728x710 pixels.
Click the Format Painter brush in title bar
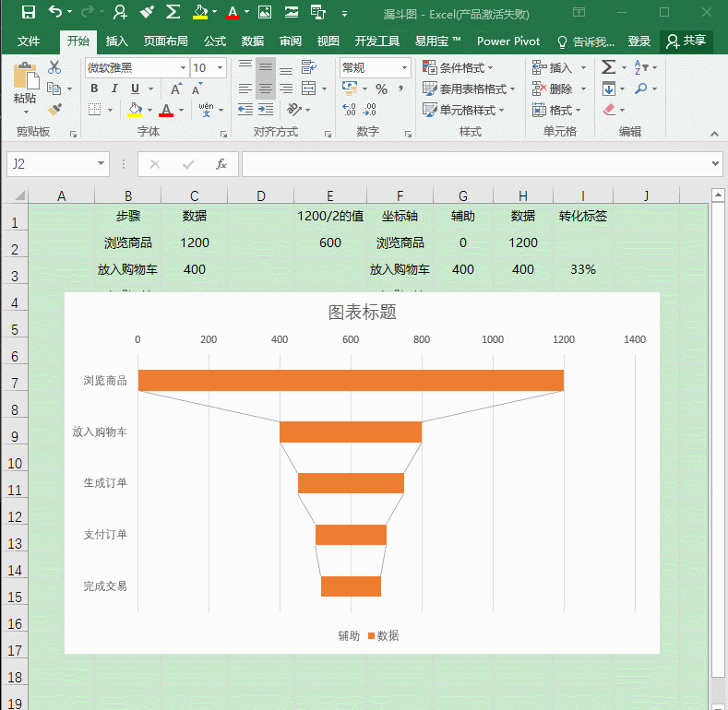(147, 12)
